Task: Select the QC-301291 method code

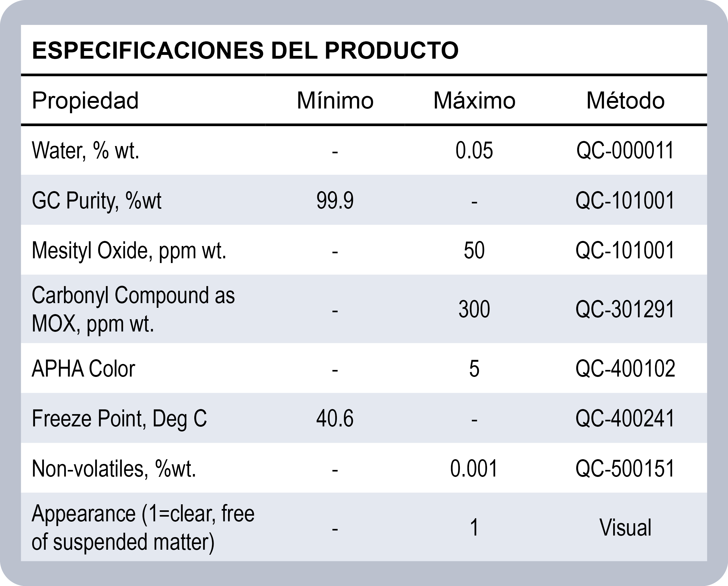Action: click(625, 309)
